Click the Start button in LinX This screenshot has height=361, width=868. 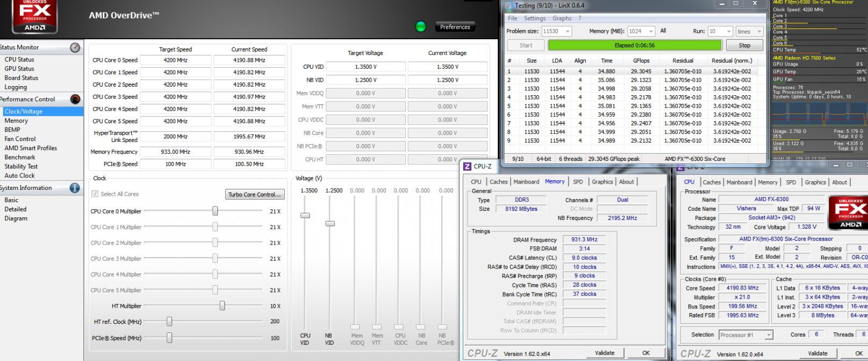coord(526,45)
